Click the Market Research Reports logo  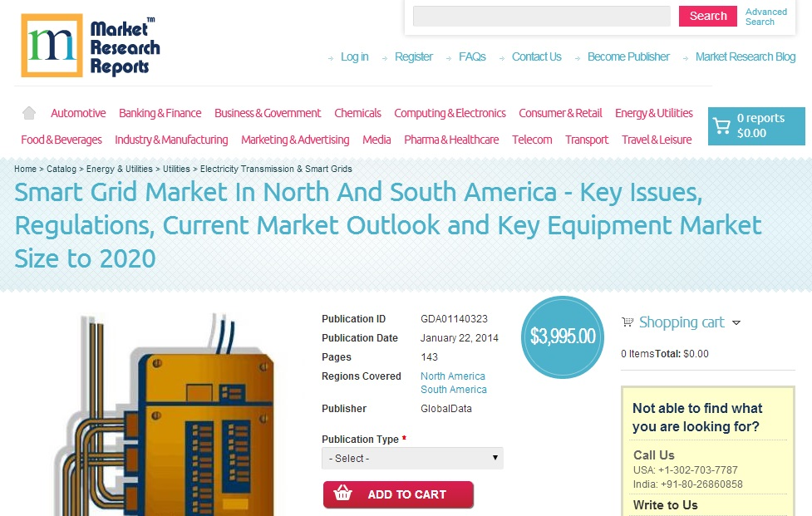[x=91, y=46]
